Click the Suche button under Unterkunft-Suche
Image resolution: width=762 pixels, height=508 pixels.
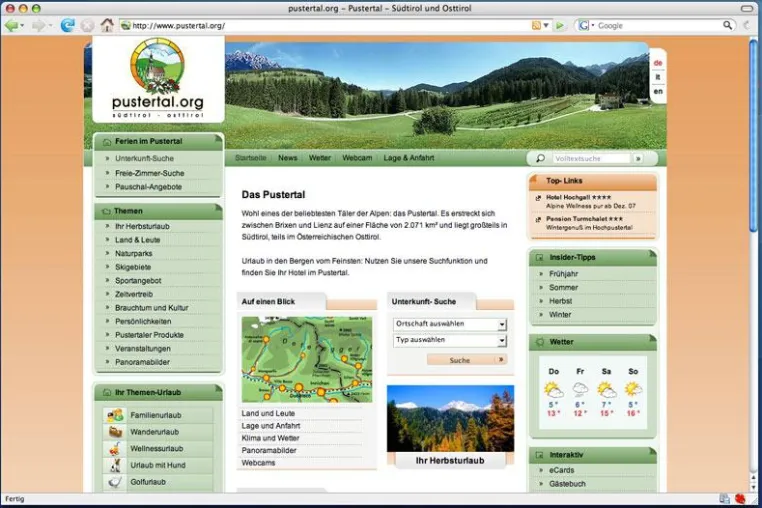click(467, 360)
